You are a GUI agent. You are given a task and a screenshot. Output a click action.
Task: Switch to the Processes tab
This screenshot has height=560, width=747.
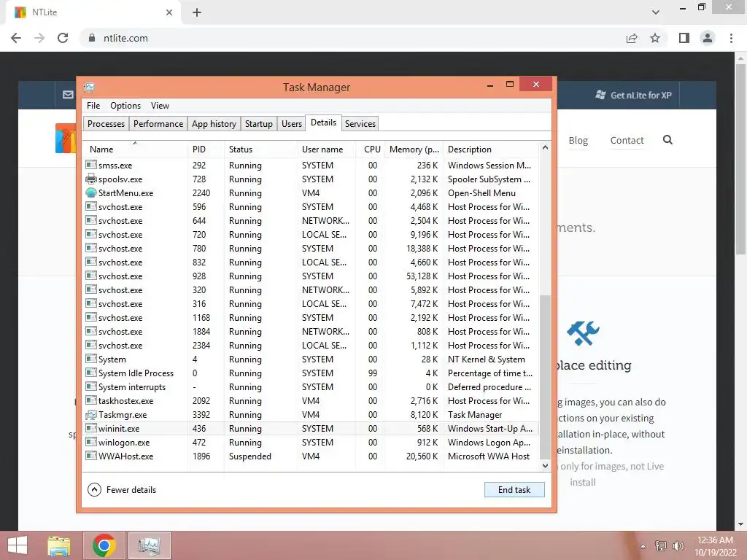click(107, 124)
